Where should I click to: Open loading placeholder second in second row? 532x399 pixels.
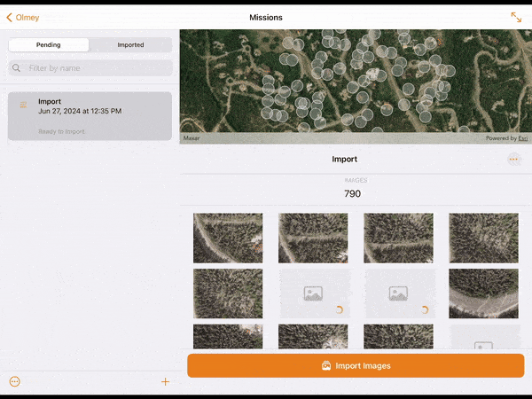[313, 293]
